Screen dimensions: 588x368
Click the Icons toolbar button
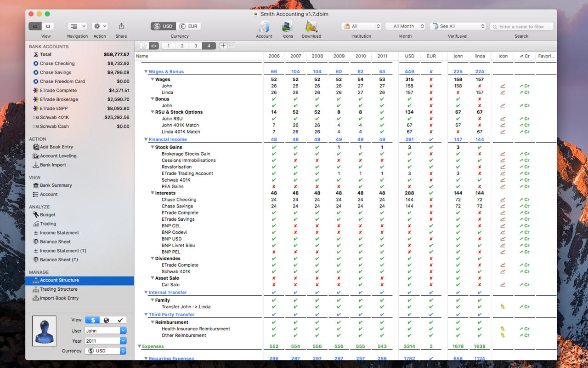pos(288,27)
